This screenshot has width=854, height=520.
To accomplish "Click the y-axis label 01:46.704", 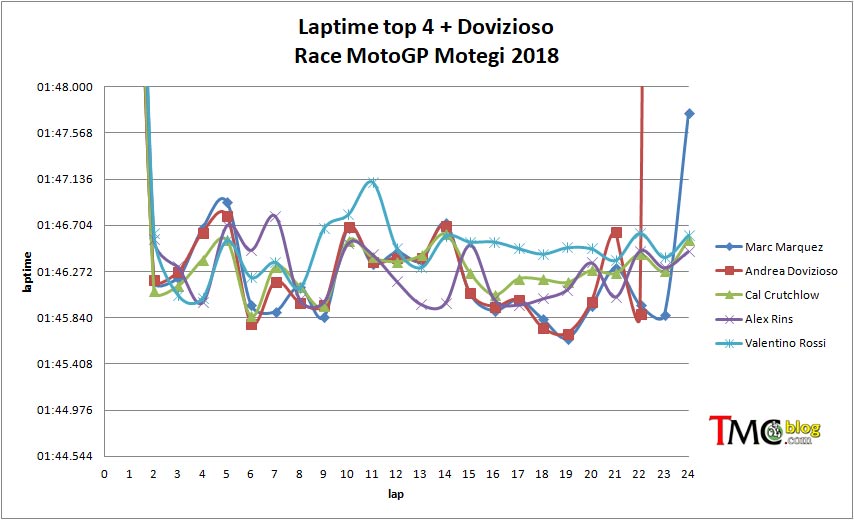I will [65, 225].
